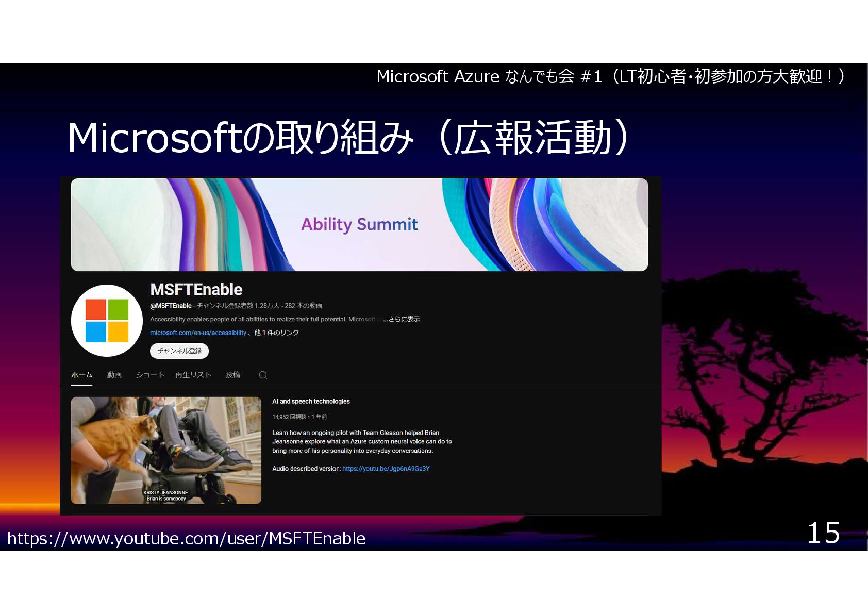
Task: Click the チャンネル登録者数 1.28万人 text
Action: [x=238, y=306]
